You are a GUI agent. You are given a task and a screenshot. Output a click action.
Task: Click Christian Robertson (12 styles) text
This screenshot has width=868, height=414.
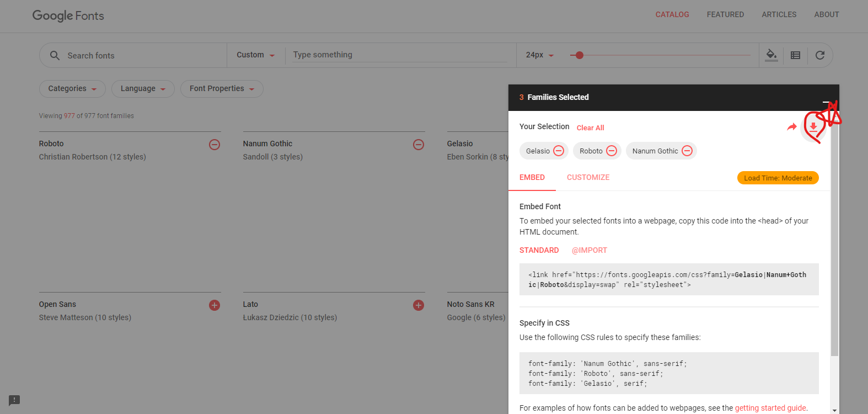(x=92, y=157)
